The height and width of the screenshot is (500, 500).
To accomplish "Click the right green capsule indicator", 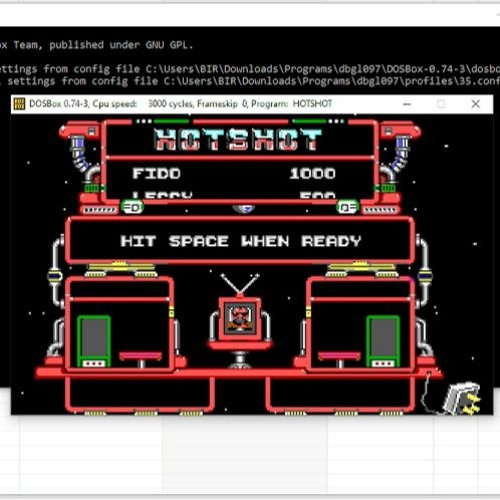I will click(348, 207).
